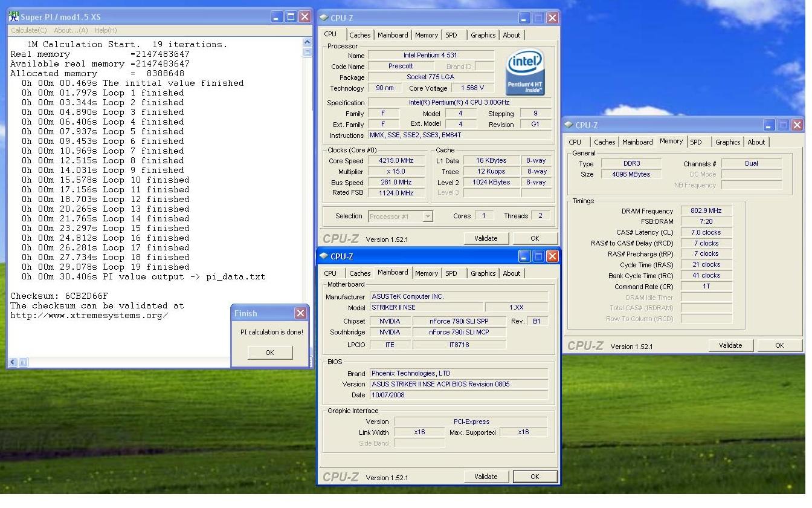Click the memory Size value 4096 MBytes
The image size is (812, 508).
[x=632, y=175]
